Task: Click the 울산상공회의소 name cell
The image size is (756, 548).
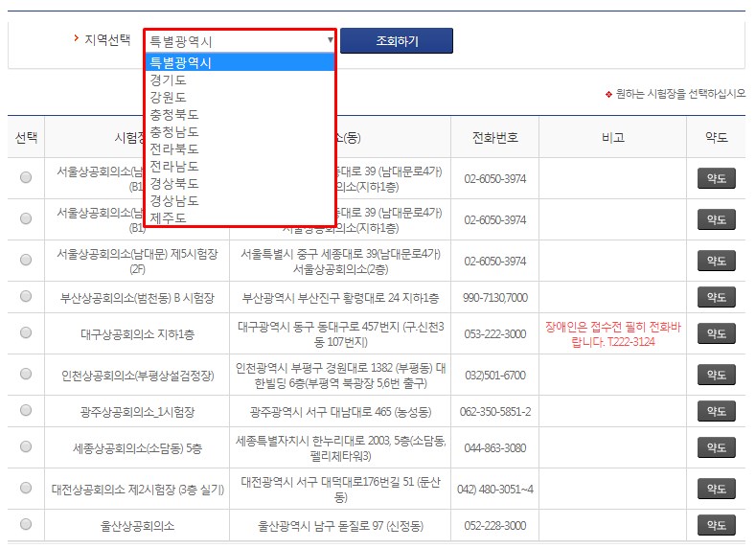Action: pyautogui.click(x=137, y=525)
